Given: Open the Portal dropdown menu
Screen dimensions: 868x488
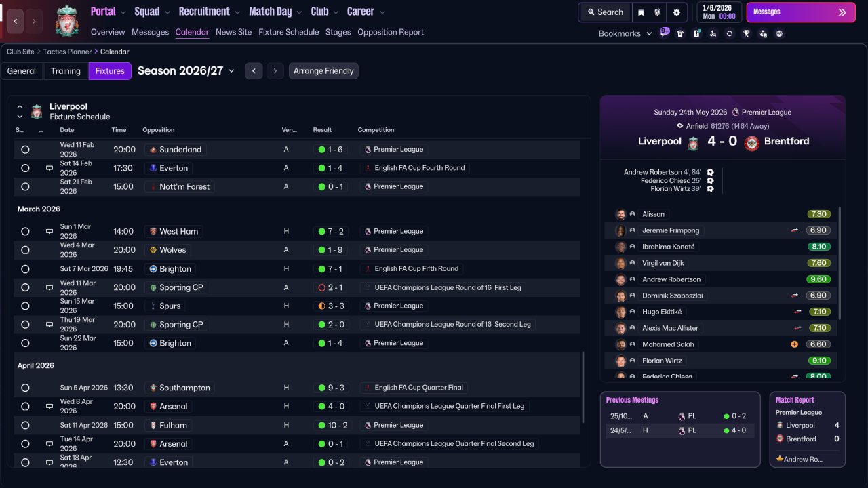Looking at the screenshot, I should pyautogui.click(x=108, y=12).
